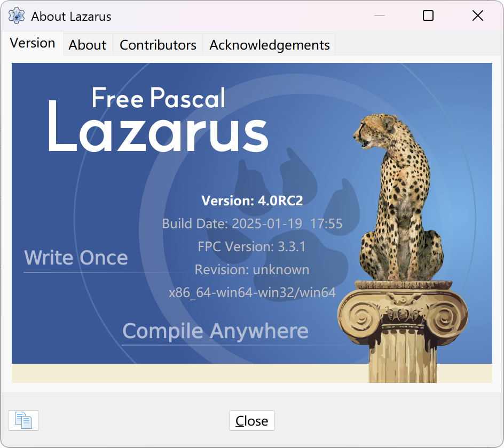Screen dimensions: 504x448
Task: Maximize the About Lazarus window
Action: click(x=428, y=15)
